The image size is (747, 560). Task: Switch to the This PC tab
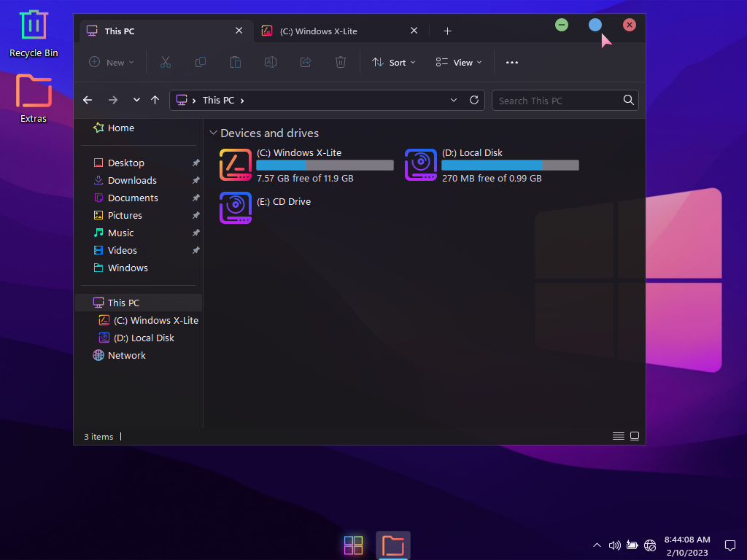[166, 31]
